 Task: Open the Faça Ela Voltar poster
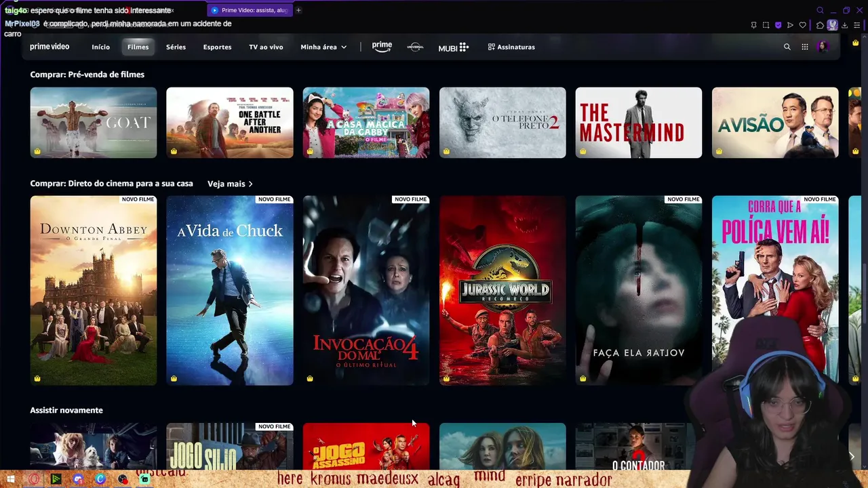tap(639, 290)
